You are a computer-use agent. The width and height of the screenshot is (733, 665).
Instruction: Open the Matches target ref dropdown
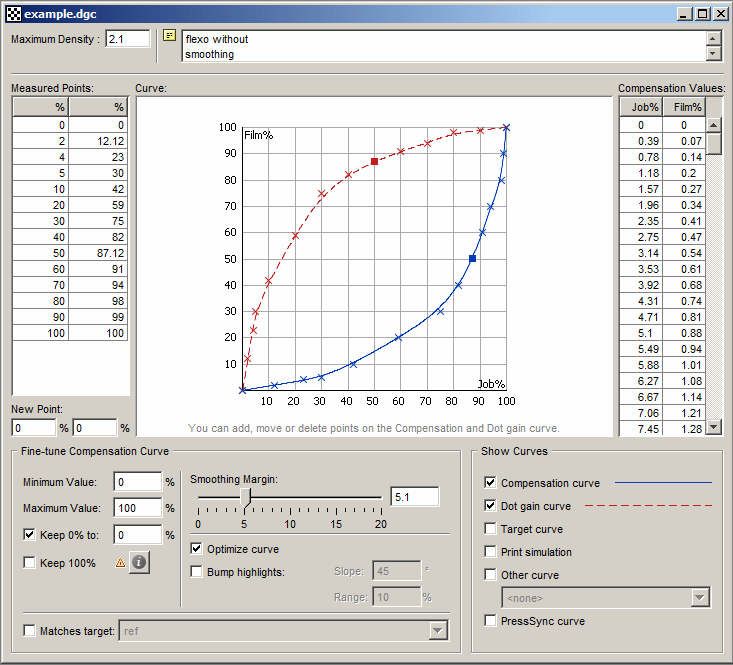point(438,631)
